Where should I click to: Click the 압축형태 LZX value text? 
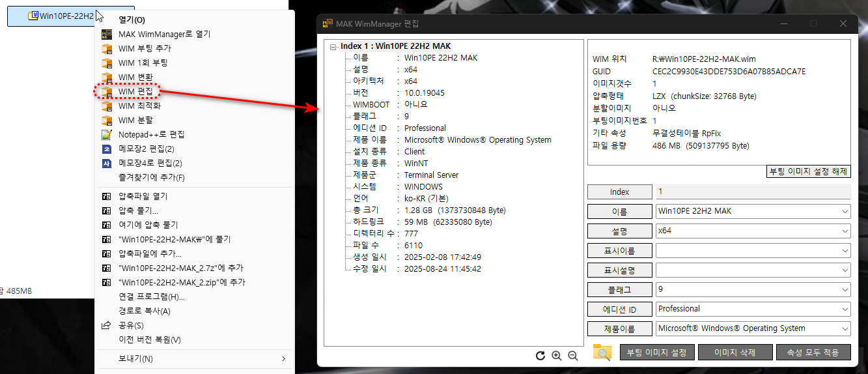(x=704, y=96)
